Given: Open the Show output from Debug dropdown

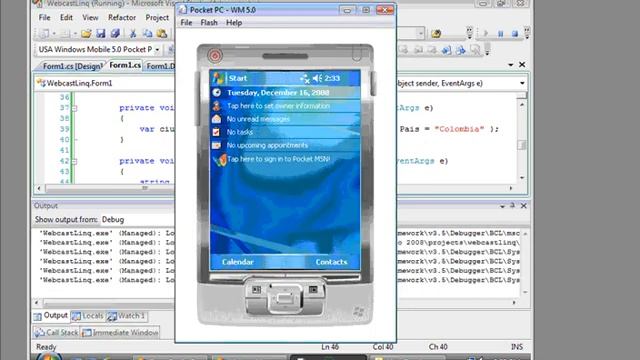Looking at the screenshot, I should pos(138,220).
